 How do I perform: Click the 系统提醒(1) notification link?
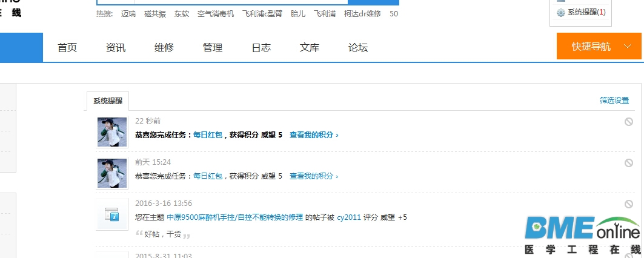pos(586,12)
